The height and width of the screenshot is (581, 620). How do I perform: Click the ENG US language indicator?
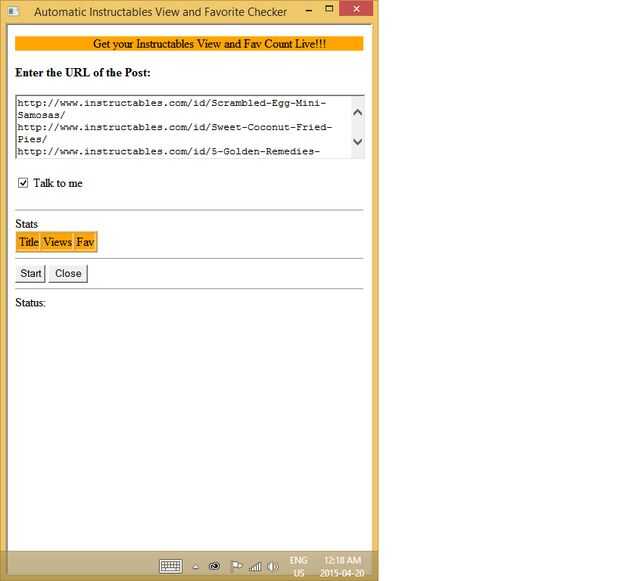pos(299,566)
